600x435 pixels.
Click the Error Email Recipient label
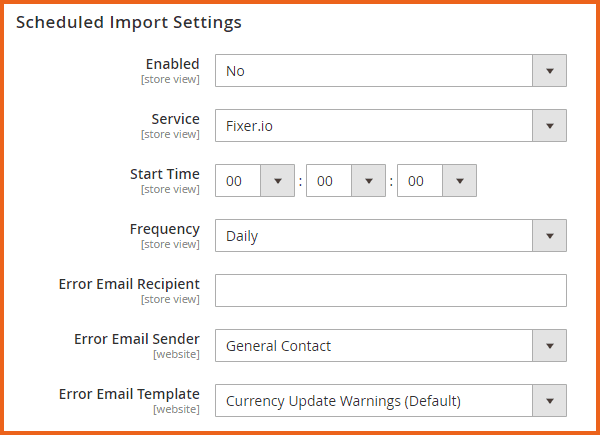tap(129, 284)
